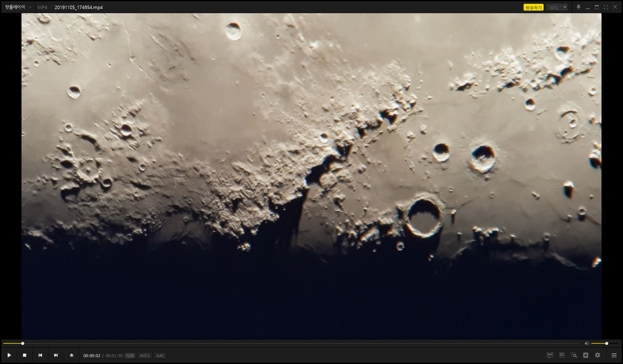Enter fullscreen mode icon

pyautogui.click(x=606, y=7)
